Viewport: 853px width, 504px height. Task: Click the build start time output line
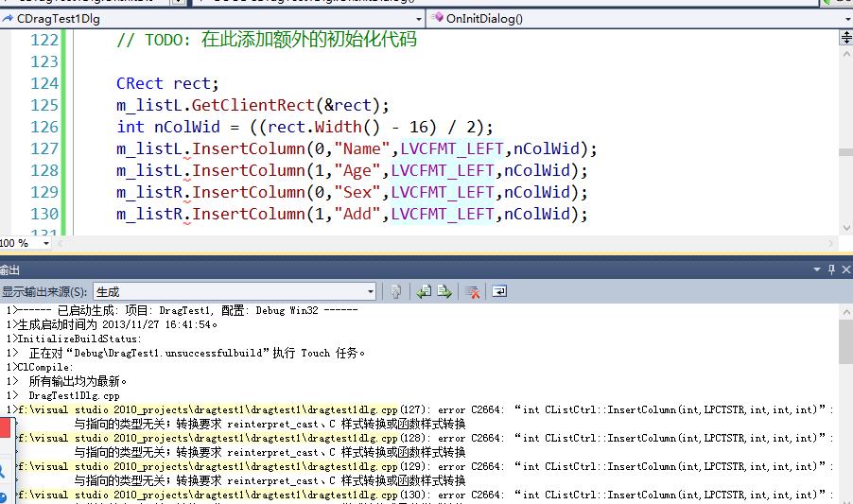113,324
